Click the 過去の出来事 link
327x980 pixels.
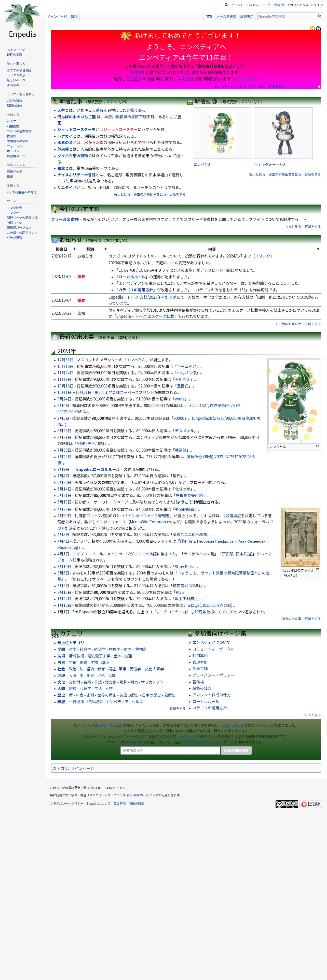coord(291,619)
